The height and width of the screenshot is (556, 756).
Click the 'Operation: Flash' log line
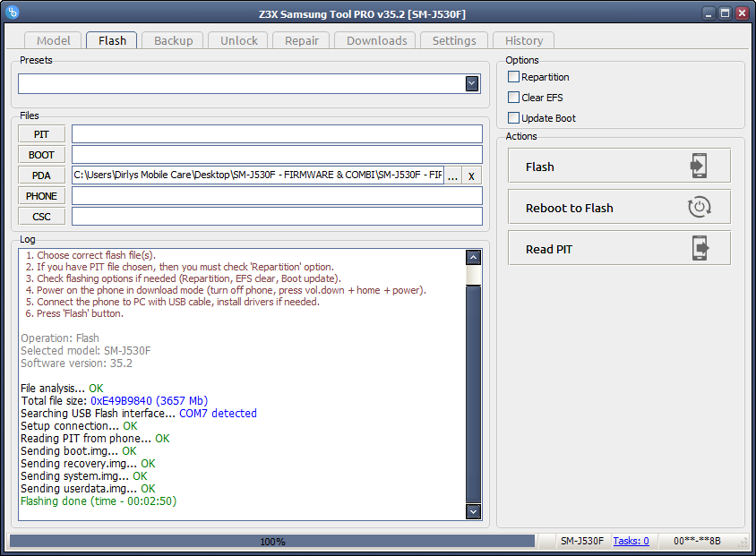coord(60,338)
